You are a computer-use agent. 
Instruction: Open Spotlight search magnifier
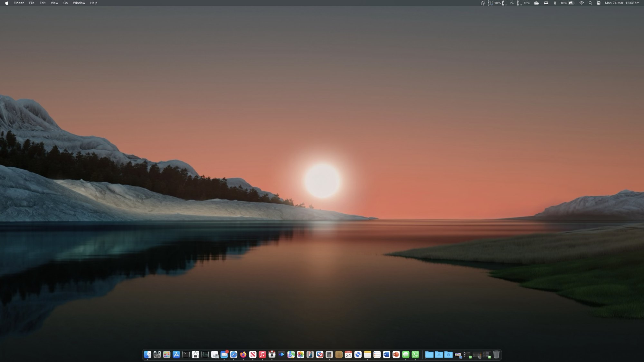coord(590,3)
